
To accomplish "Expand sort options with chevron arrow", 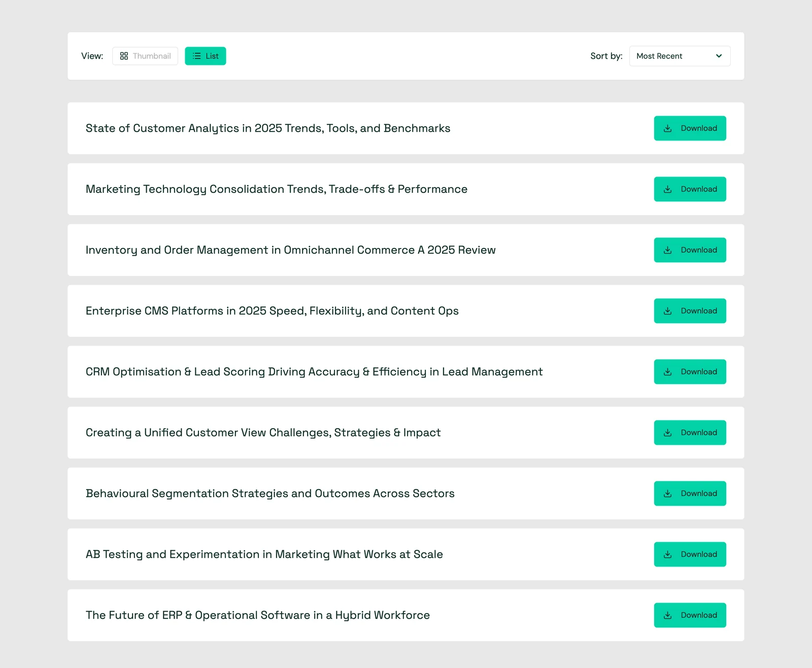I will coord(719,56).
